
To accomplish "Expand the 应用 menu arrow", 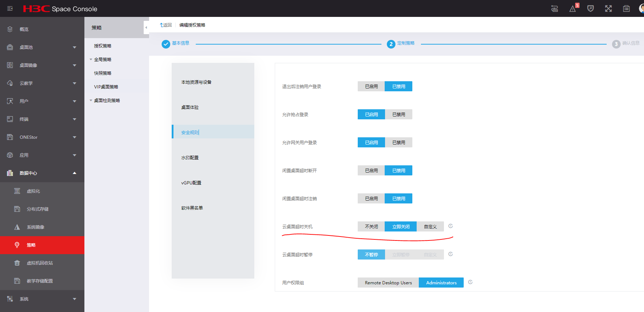I will point(74,155).
